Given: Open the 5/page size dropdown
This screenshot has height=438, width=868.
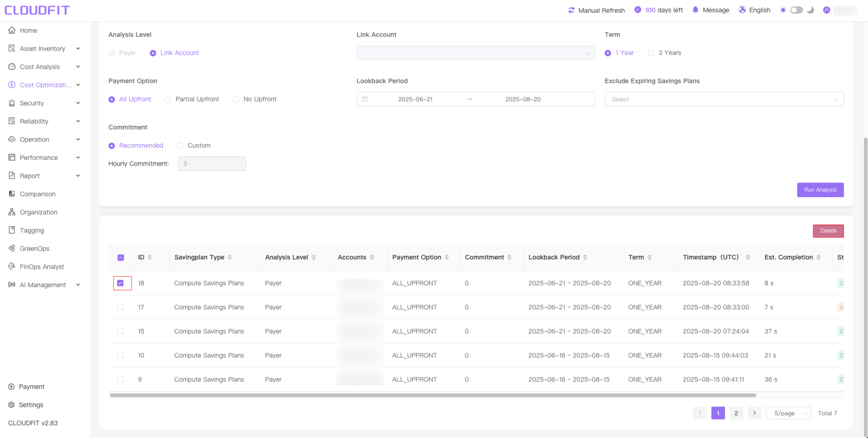Looking at the screenshot, I should coord(788,413).
